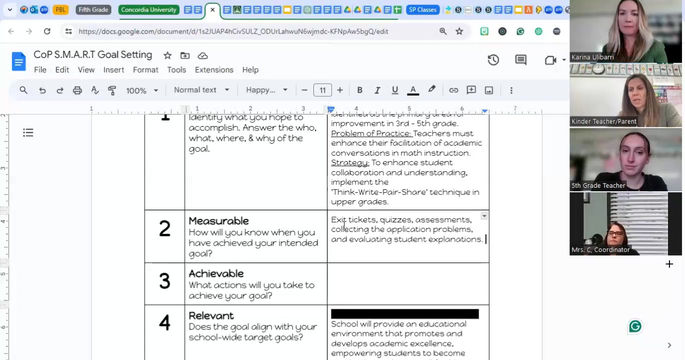Check the cloud save status icon
The width and height of the screenshot is (685, 360).
[203, 55]
